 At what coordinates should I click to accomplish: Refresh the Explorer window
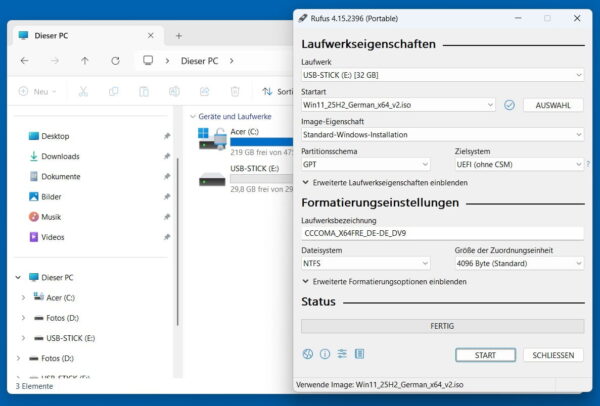(x=116, y=61)
